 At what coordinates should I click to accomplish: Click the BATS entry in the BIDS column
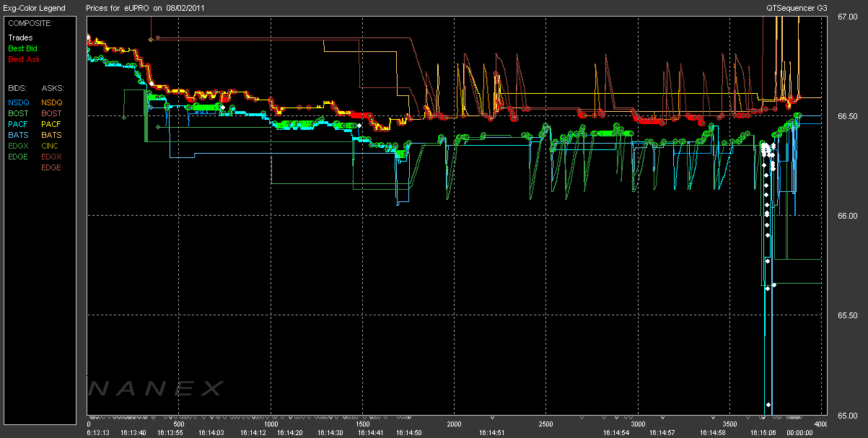[x=19, y=135]
